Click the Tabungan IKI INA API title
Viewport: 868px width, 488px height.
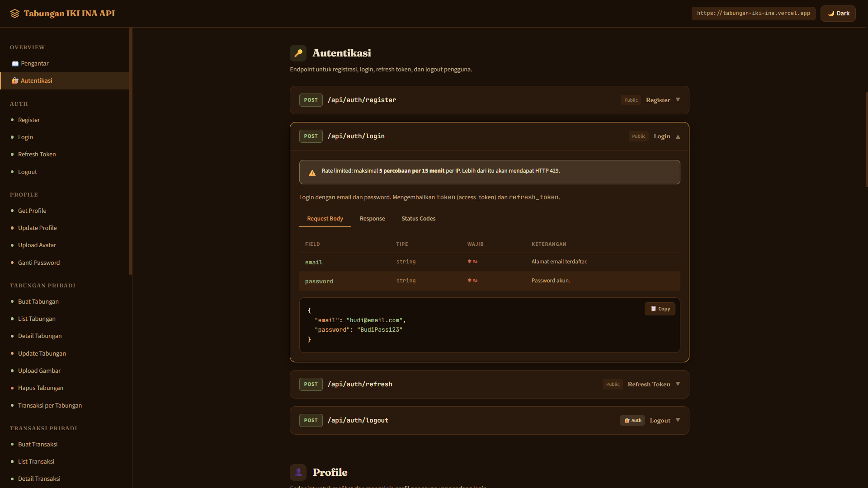[70, 14]
